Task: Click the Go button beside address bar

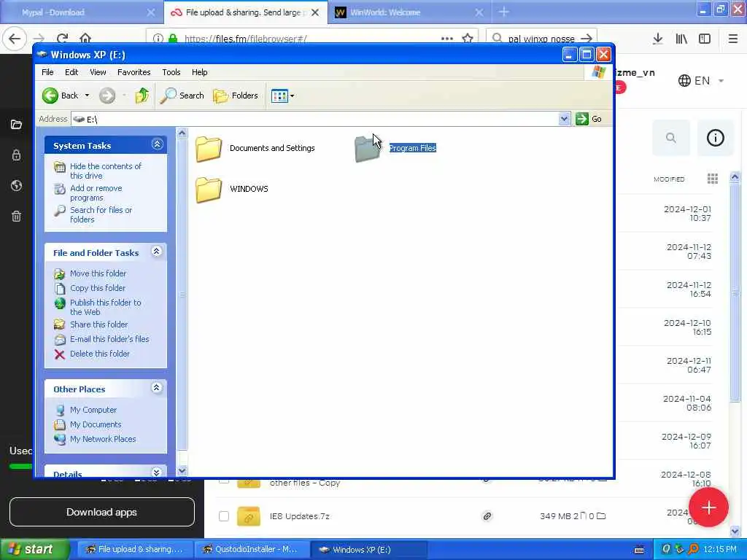Action: pyautogui.click(x=589, y=119)
